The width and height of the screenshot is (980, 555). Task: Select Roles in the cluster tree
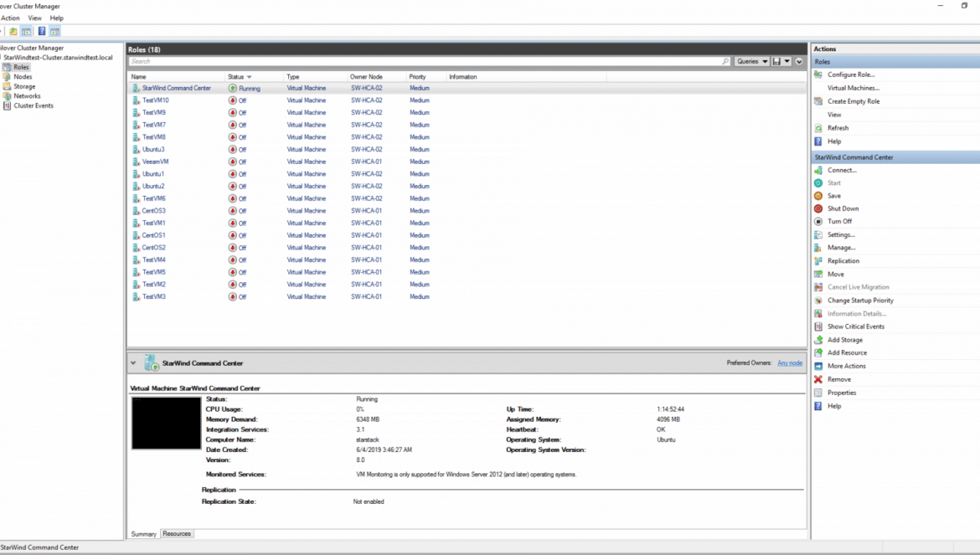click(x=21, y=67)
